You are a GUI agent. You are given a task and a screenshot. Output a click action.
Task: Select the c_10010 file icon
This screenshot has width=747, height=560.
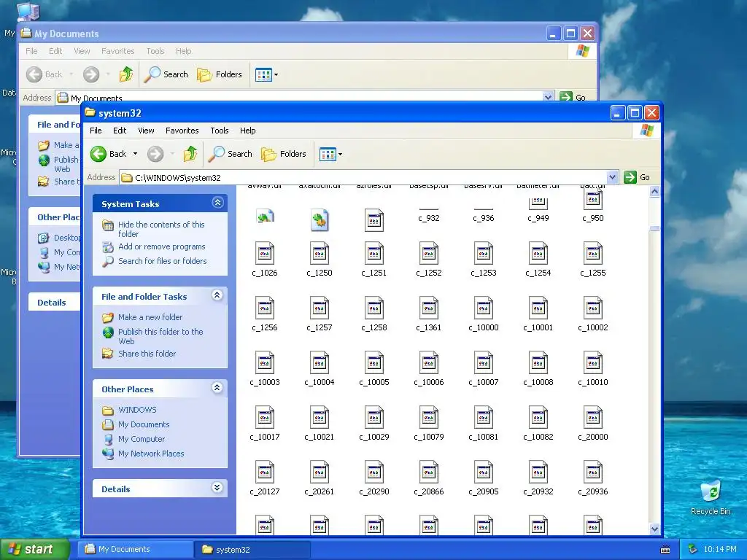[593, 363]
